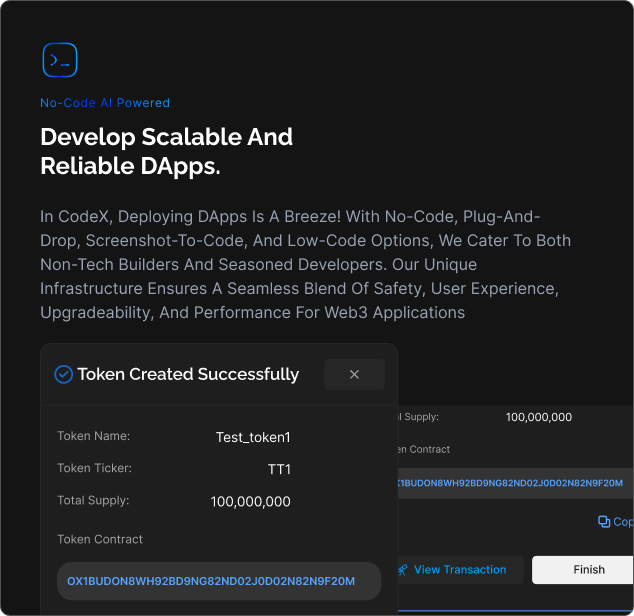Click the copy icon beside Copy

tap(604, 522)
